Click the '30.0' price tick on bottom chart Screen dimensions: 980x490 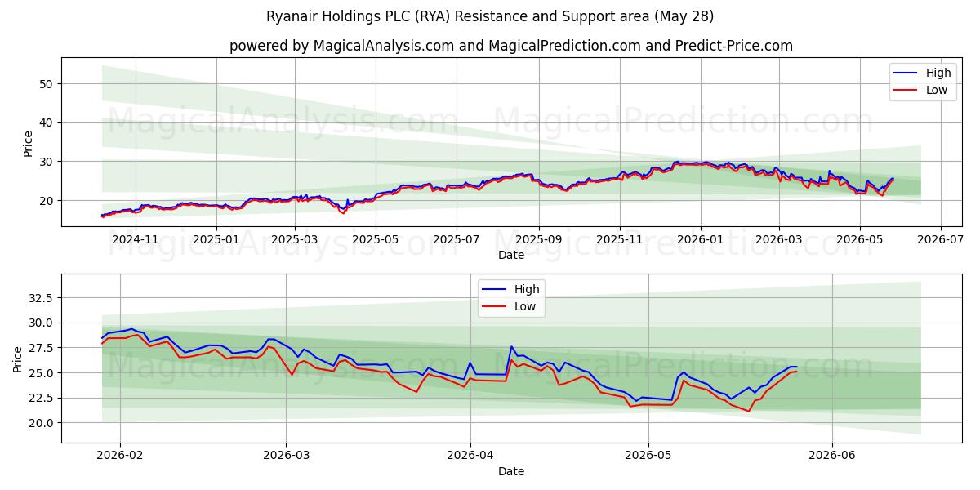[42, 323]
